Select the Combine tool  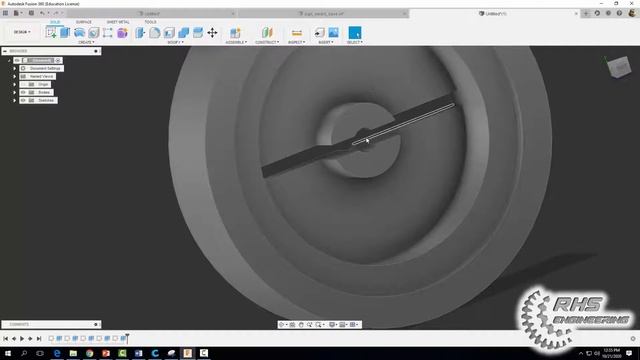(184, 33)
